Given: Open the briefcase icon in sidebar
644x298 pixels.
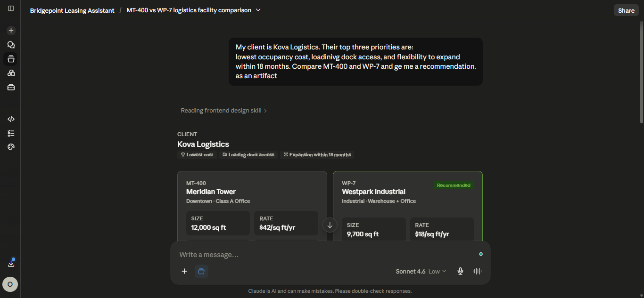Looking at the screenshot, I should (11, 87).
